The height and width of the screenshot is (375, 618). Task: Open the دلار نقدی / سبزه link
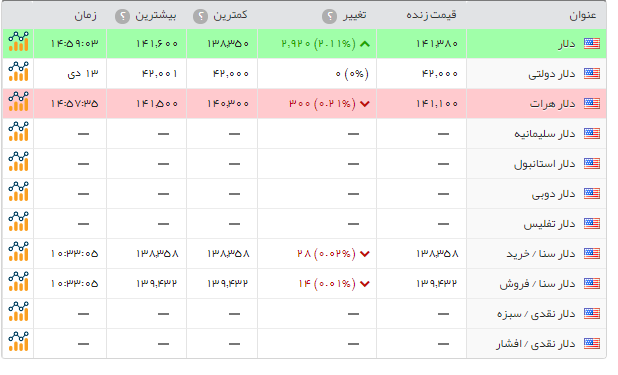point(536,314)
